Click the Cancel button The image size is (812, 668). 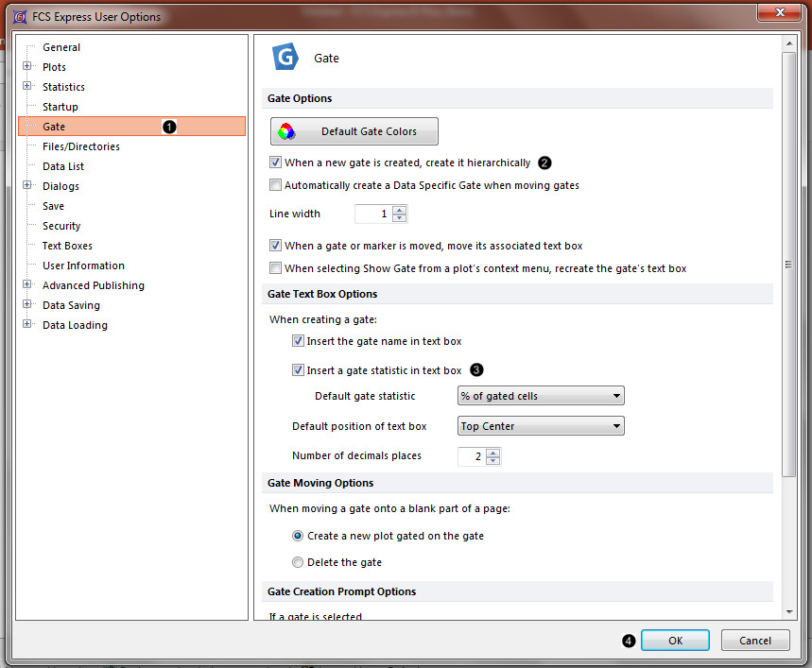click(754, 641)
